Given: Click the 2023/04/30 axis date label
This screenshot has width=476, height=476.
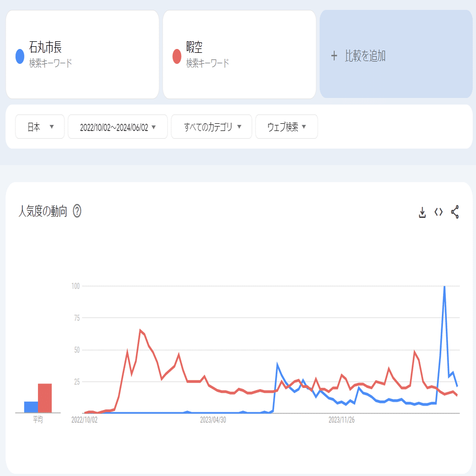Looking at the screenshot, I should tap(213, 420).
